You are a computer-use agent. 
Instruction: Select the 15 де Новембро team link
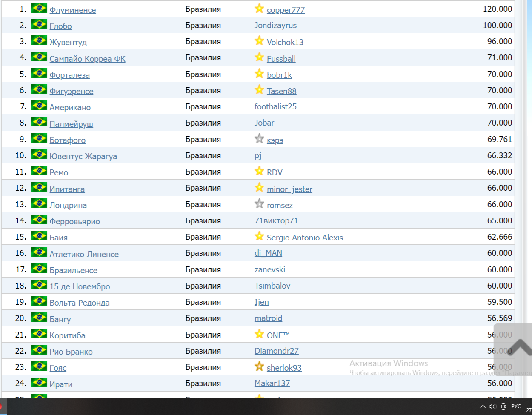[x=80, y=286]
